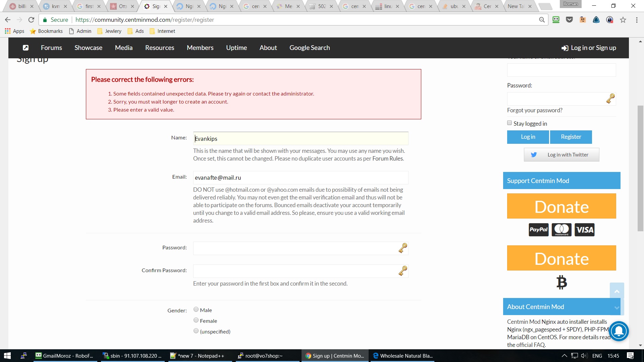Screen dimensions: 644x362
Task: Select the Female gender radio button
Action: click(196, 320)
